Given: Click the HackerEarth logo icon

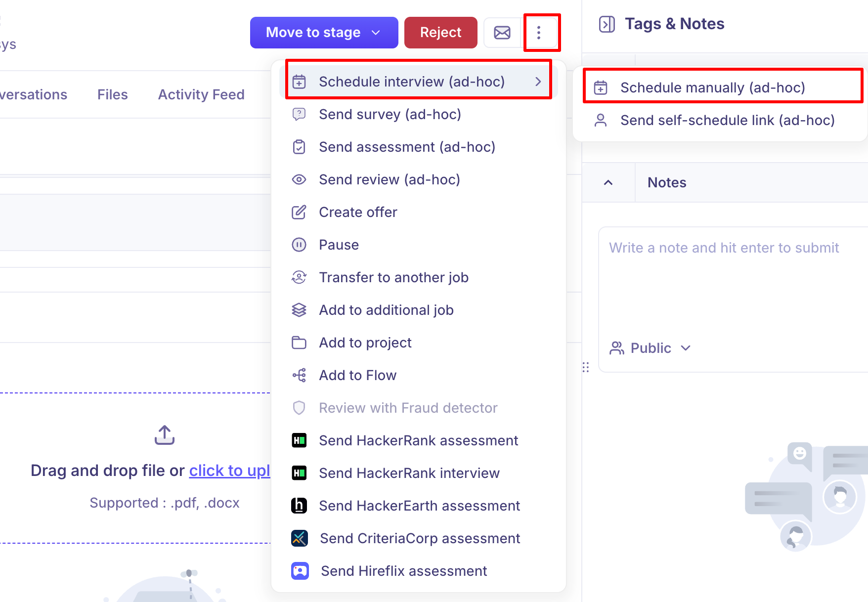Looking at the screenshot, I should click(299, 506).
